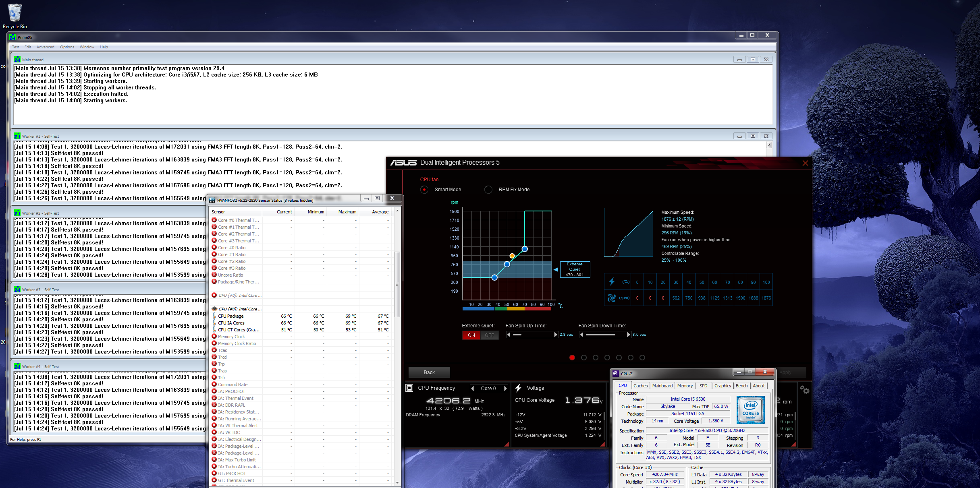Decrease Fan Spin Down Time with left arrow

(582, 334)
